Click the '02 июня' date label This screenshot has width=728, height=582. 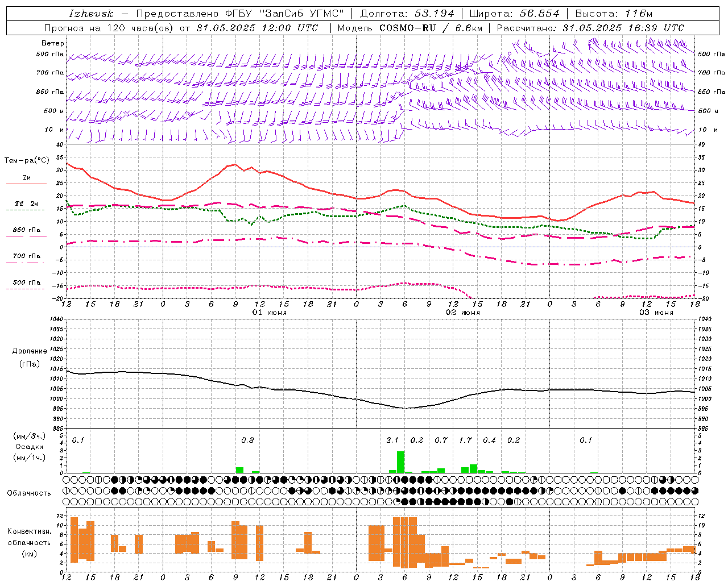[463, 313]
